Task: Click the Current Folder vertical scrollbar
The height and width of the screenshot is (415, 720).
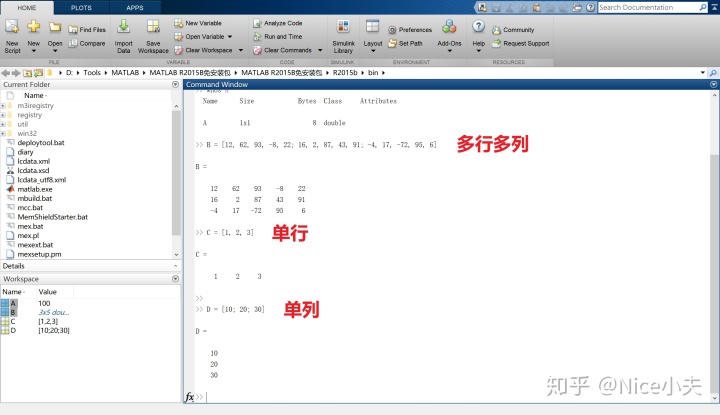Action: click(176, 173)
